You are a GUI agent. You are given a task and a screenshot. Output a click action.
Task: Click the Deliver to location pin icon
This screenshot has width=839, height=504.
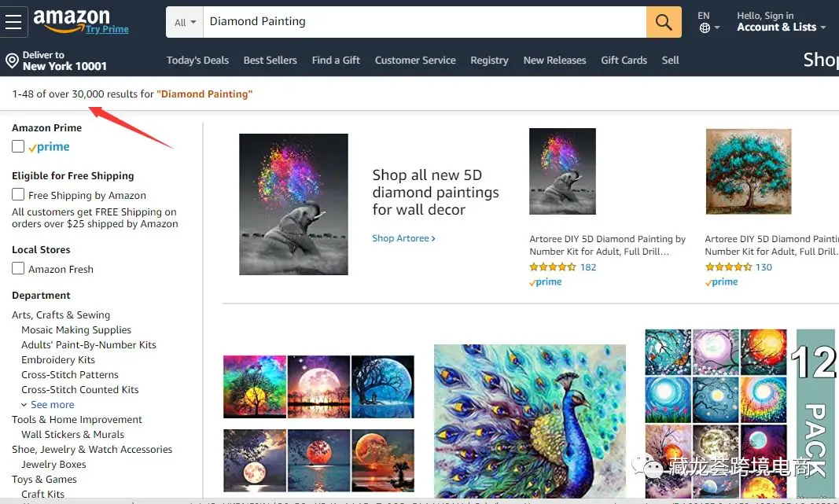pyautogui.click(x=12, y=61)
